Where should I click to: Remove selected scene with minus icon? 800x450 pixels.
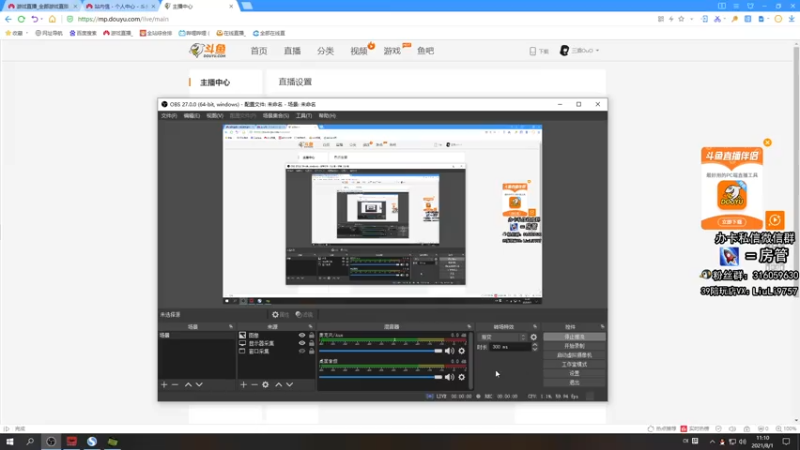point(175,385)
